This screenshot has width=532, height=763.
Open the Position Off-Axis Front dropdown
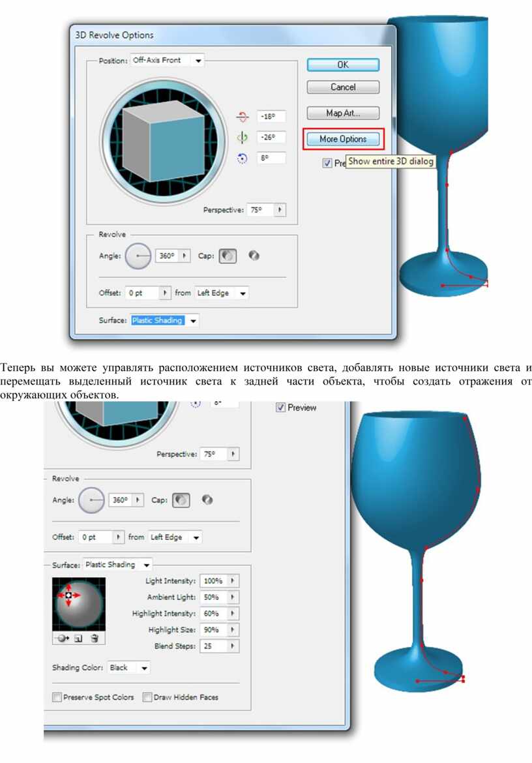pyautogui.click(x=198, y=61)
